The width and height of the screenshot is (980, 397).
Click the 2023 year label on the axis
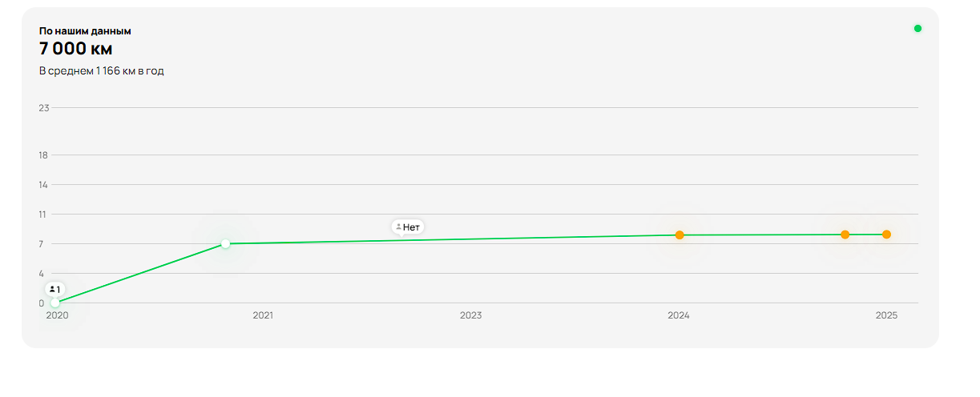point(471,315)
